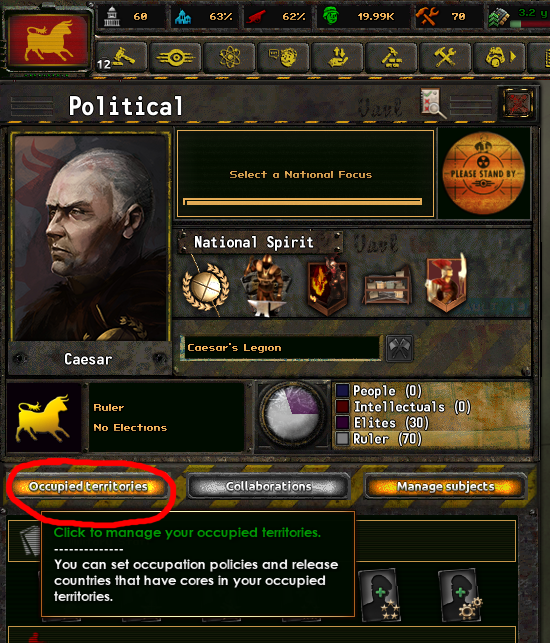The height and width of the screenshot is (643, 550).
Task: Open the research atom icon
Action: (230, 57)
